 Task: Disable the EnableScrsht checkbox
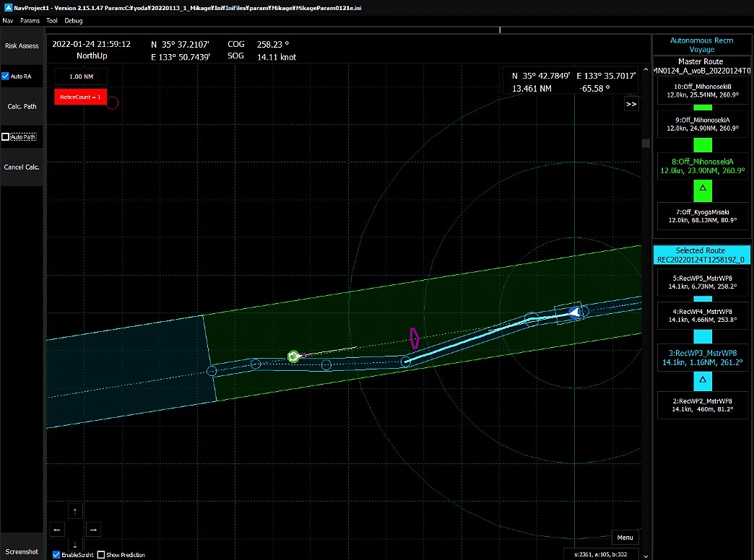click(x=56, y=555)
